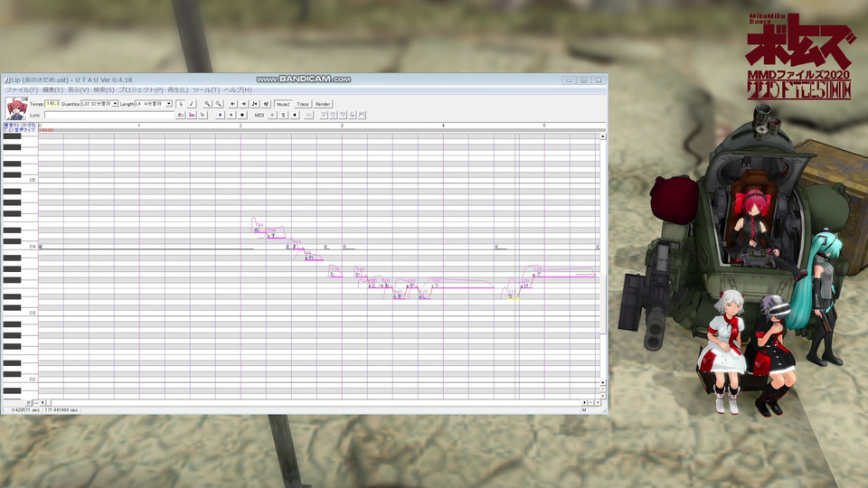
Task: Click measure 4 marker on the ruler
Action: pyautogui.click(x=443, y=126)
